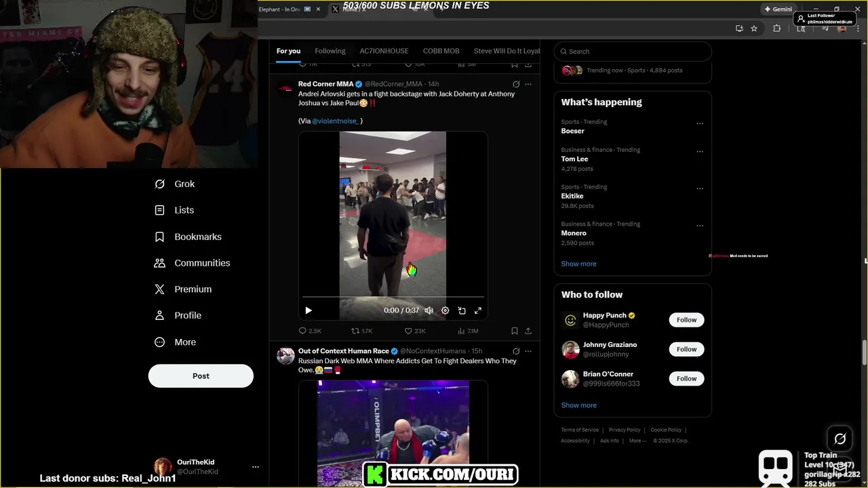
Task: Switch to the Following tab
Action: [330, 51]
